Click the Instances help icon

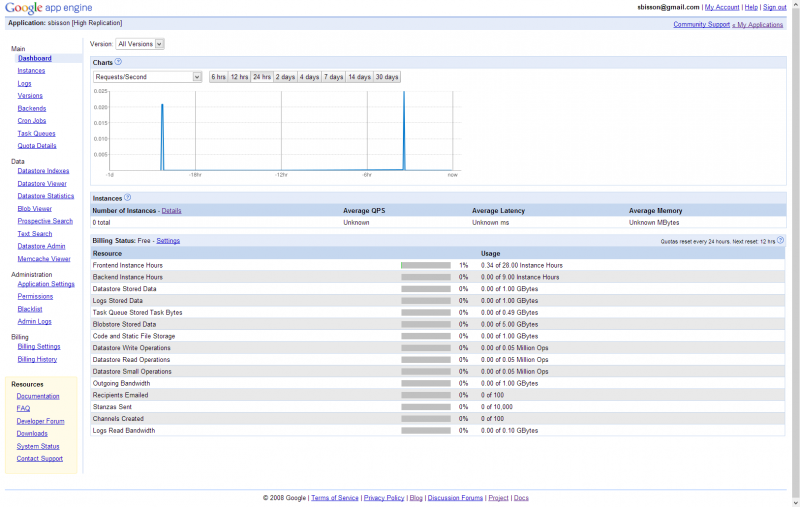coord(128,197)
